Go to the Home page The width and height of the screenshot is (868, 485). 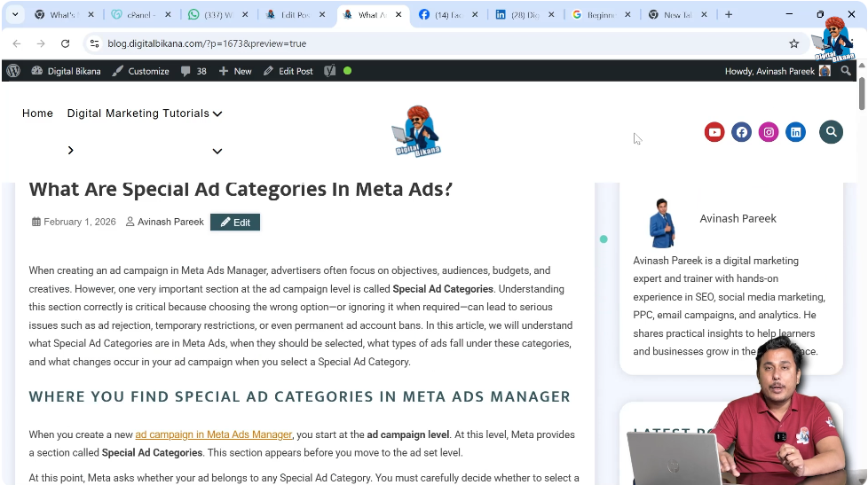point(37,113)
